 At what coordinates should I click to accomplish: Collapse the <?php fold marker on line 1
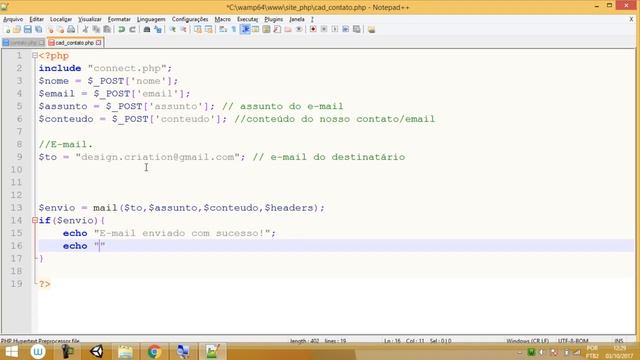pyautogui.click(x=35, y=56)
